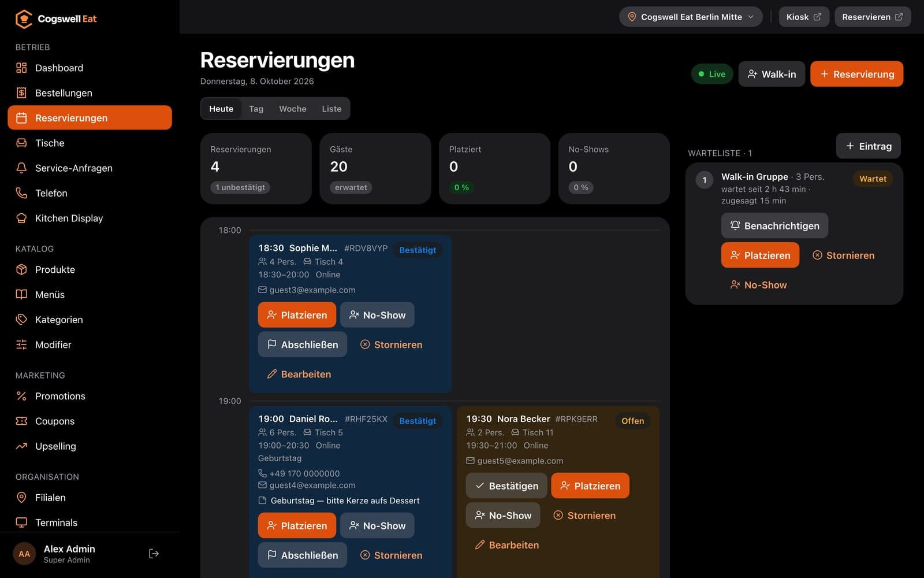Open Dashboard from the sidebar
Image resolution: width=924 pixels, height=578 pixels.
[x=90, y=68]
